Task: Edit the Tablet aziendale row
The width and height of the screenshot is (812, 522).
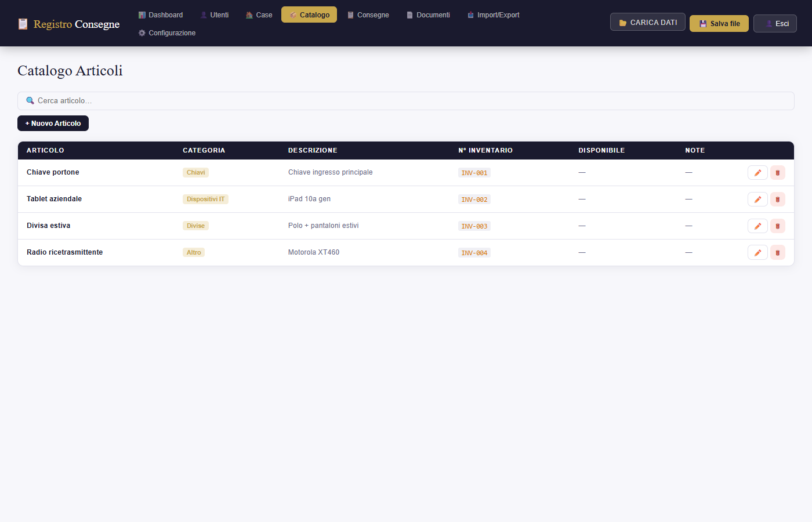Action: [x=757, y=200]
